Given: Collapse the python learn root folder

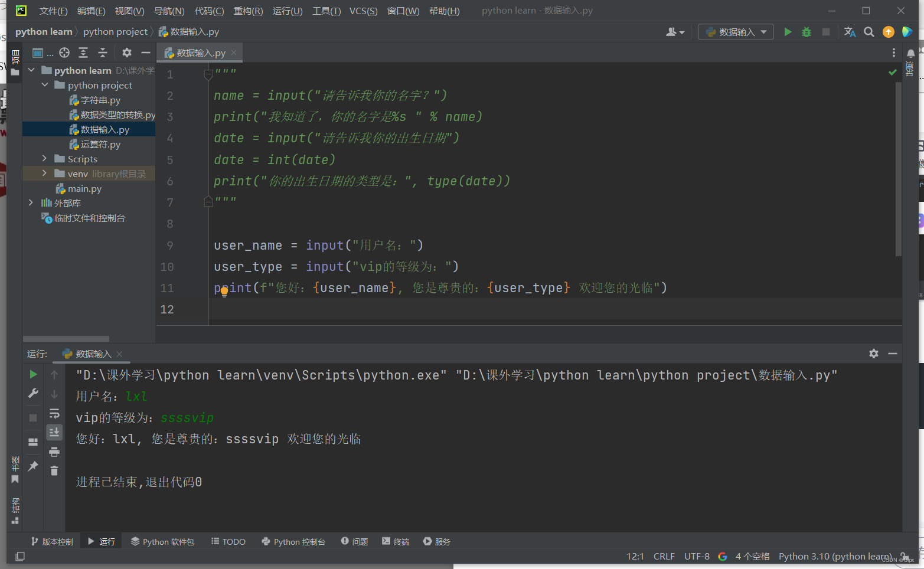Looking at the screenshot, I should (x=31, y=70).
